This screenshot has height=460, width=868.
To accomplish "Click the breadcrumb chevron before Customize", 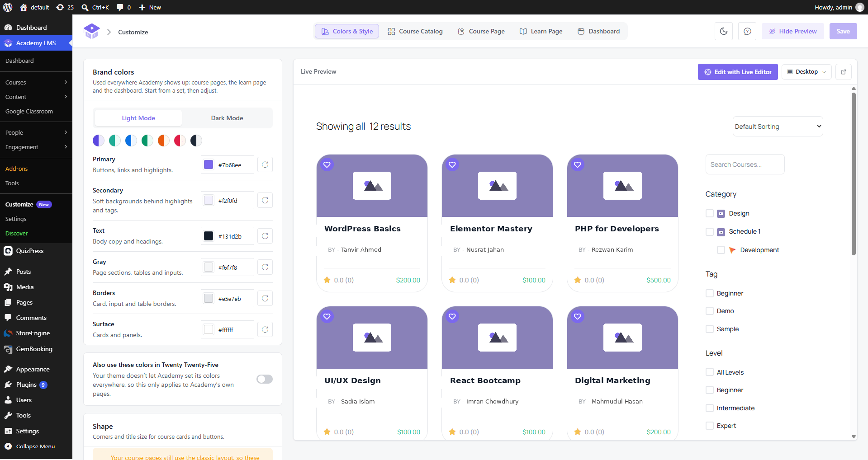I will (x=109, y=32).
